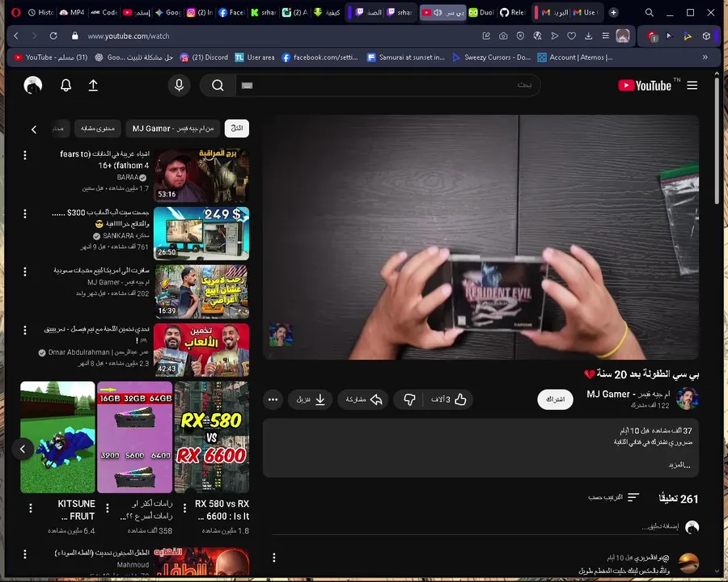The image size is (728, 582).
Task: Subscribe with the اشتراك button
Action: (x=555, y=399)
